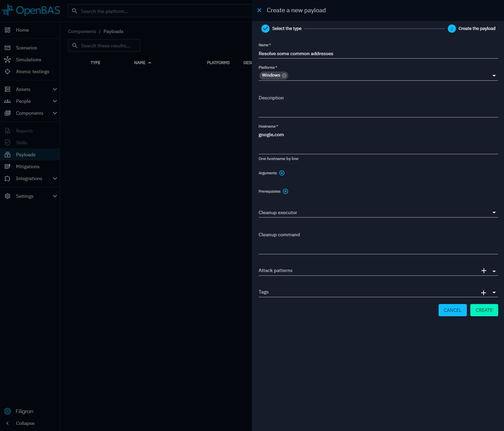Expand the Platforms dropdown
This screenshot has height=431, width=504.
coord(494,76)
